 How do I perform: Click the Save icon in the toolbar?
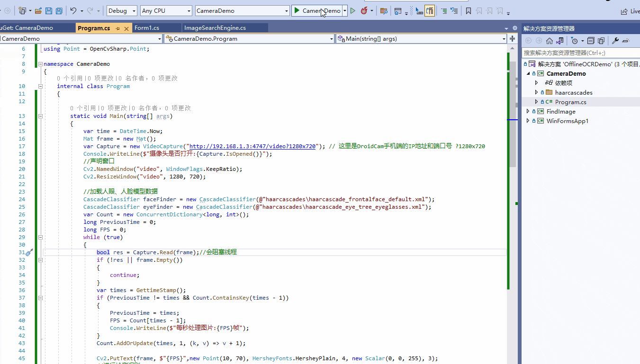point(48,10)
